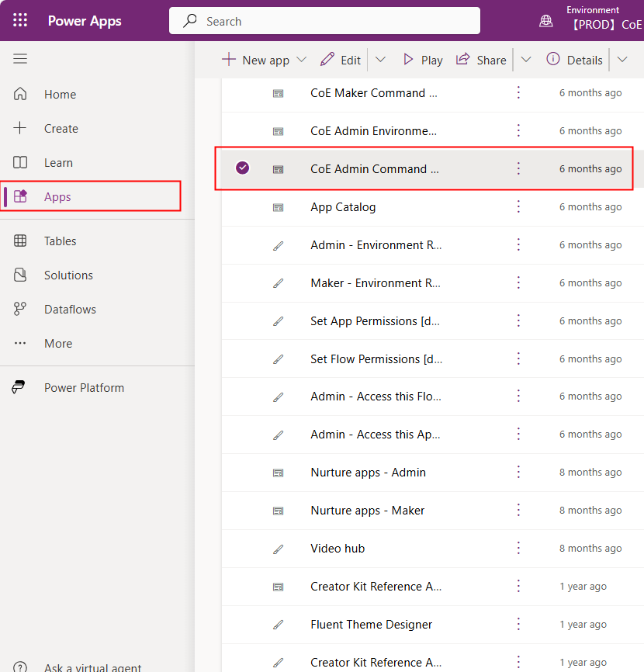Open Admin - Access this Flo... app
This screenshot has width=644, height=672.
pyautogui.click(x=376, y=397)
